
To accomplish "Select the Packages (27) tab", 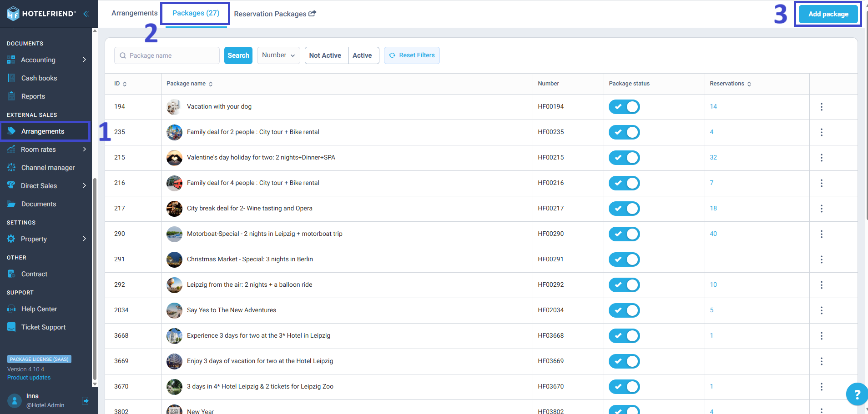I will click(x=196, y=13).
